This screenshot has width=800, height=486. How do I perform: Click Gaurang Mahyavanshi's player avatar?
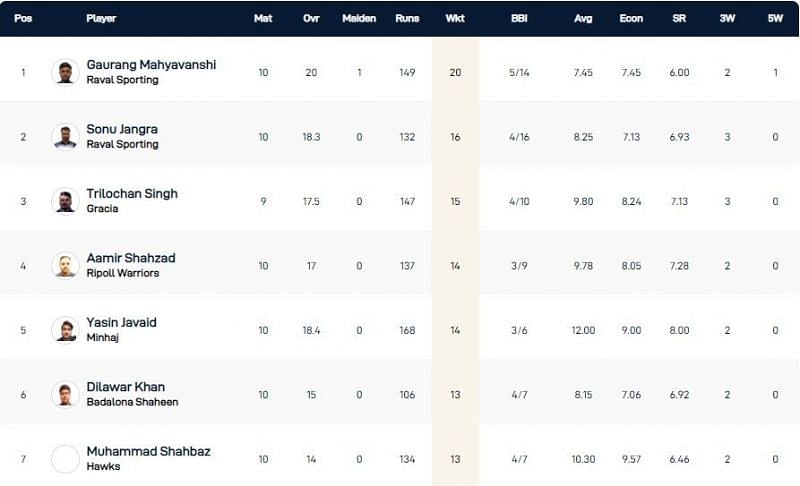(x=65, y=72)
